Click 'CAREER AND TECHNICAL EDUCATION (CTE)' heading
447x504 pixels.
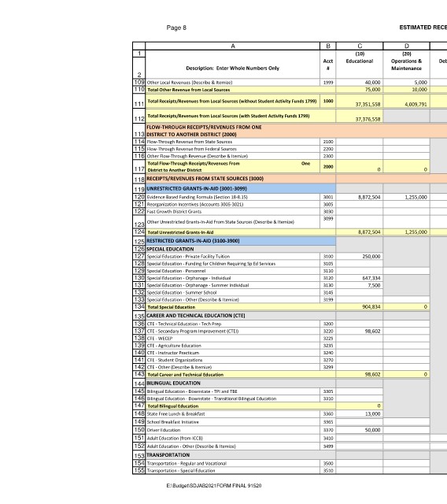coord(195,316)
